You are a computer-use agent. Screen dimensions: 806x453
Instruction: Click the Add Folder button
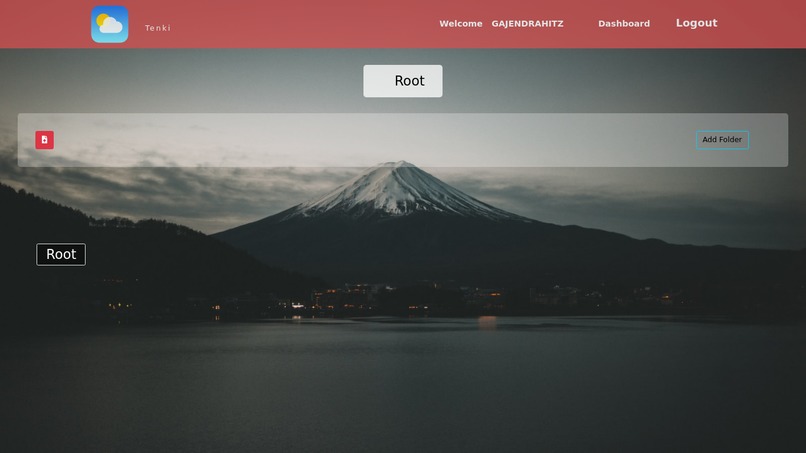coord(722,140)
